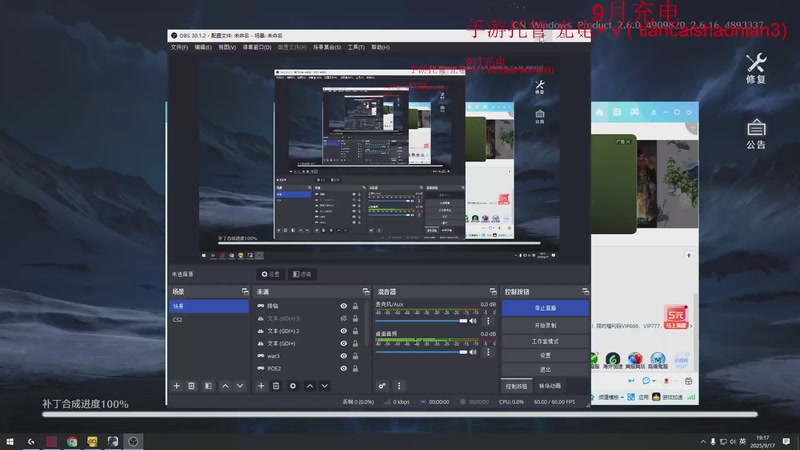Click the exit button in Controls panel
800x450 pixels.
click(x=545, y=369)
